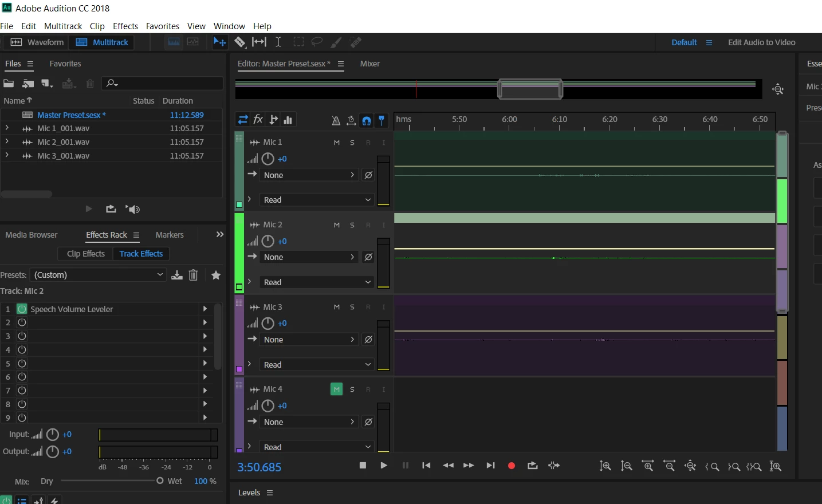Show track Sends view
822x504 pixels.
274,120
